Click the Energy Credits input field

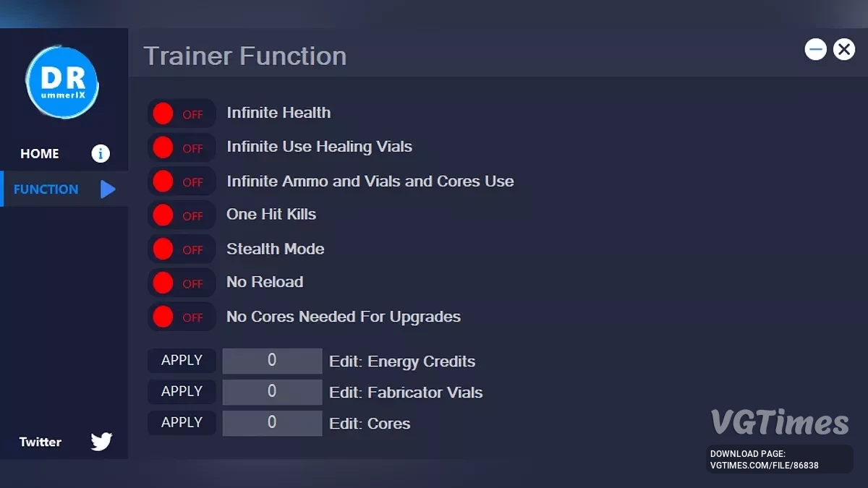(x=272, y=361)
